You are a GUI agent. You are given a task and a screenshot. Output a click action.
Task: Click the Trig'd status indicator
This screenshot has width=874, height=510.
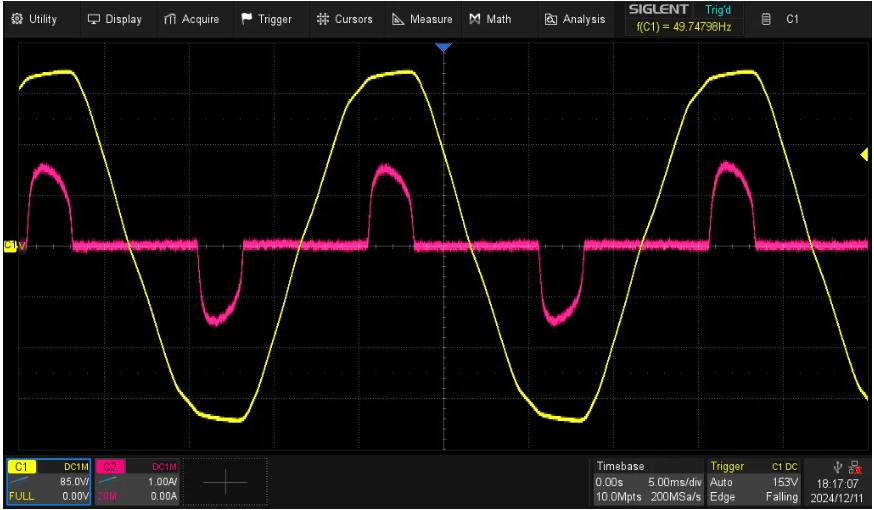click(x=718, y=9)
